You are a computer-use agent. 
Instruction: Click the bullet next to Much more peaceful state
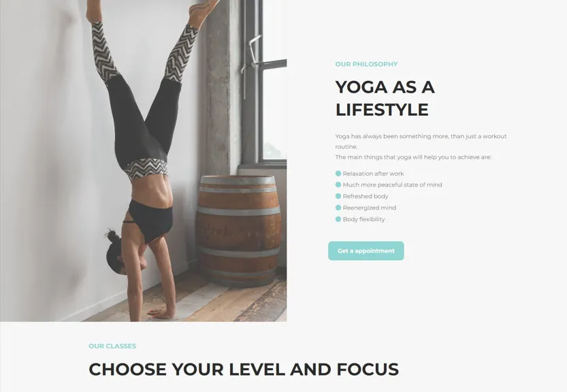point(338,185)
